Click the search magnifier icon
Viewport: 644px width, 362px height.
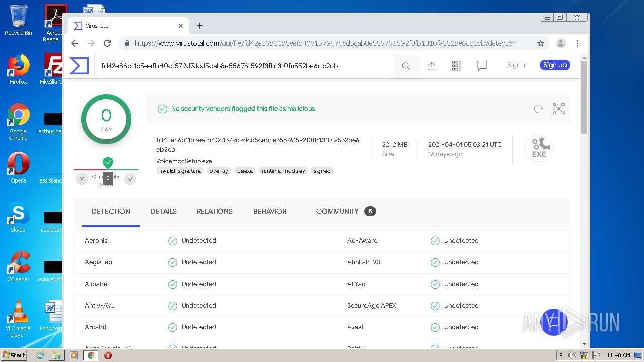[x=406, y=66]
